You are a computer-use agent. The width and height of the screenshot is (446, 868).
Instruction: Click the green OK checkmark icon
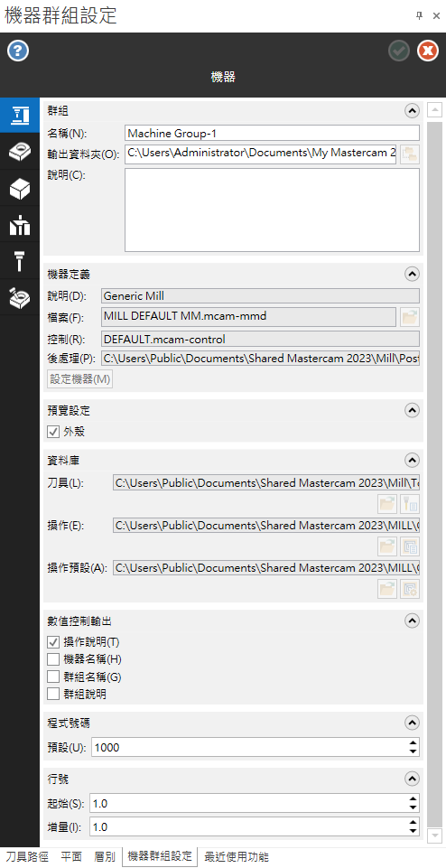pos(399,51)
